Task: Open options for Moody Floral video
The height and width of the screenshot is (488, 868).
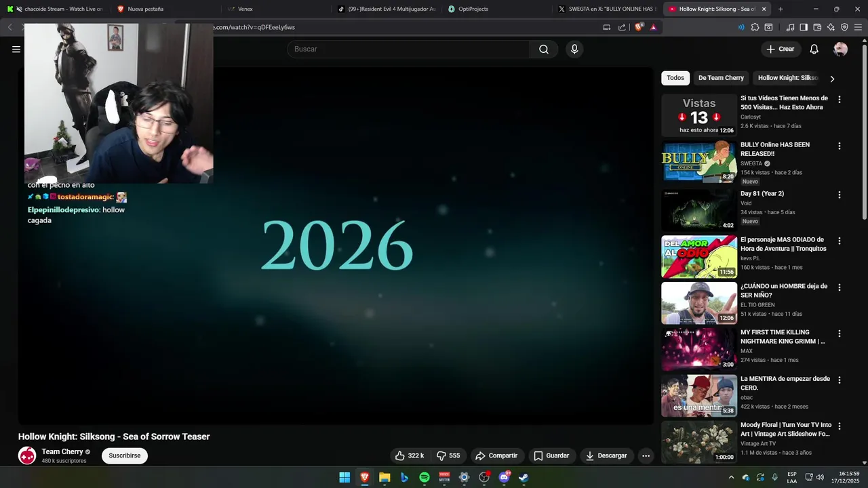Action: click(x=840, y=426)
